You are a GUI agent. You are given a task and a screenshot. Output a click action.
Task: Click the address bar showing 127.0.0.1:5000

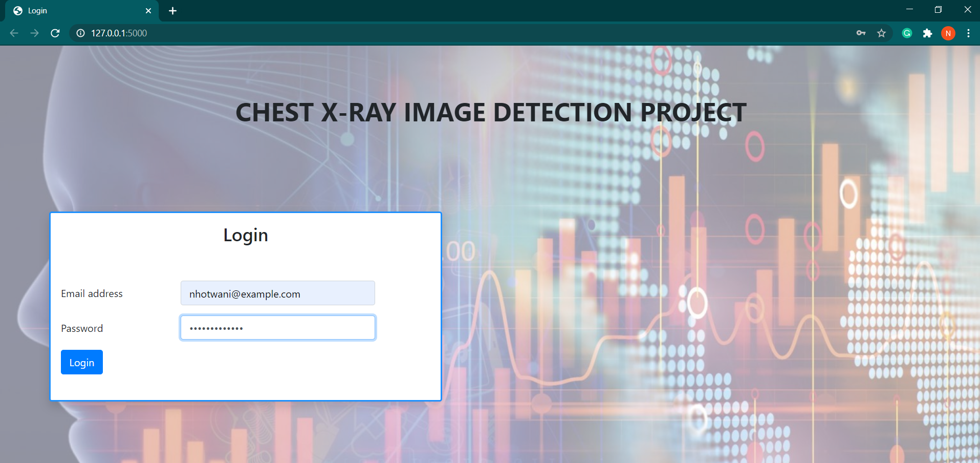click(x=119, y=33)
